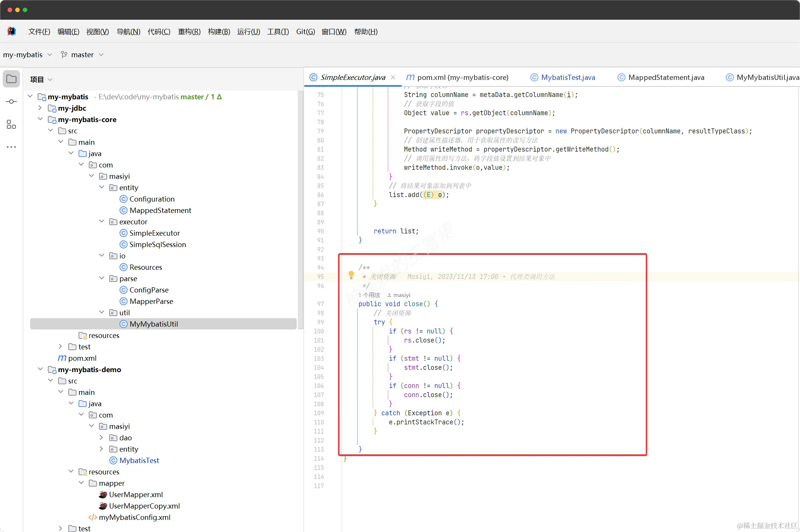The width and height of the screenshot is (800, 532).
Task: Open the 重构(R) menu
Action: click(x=189, y=31)
